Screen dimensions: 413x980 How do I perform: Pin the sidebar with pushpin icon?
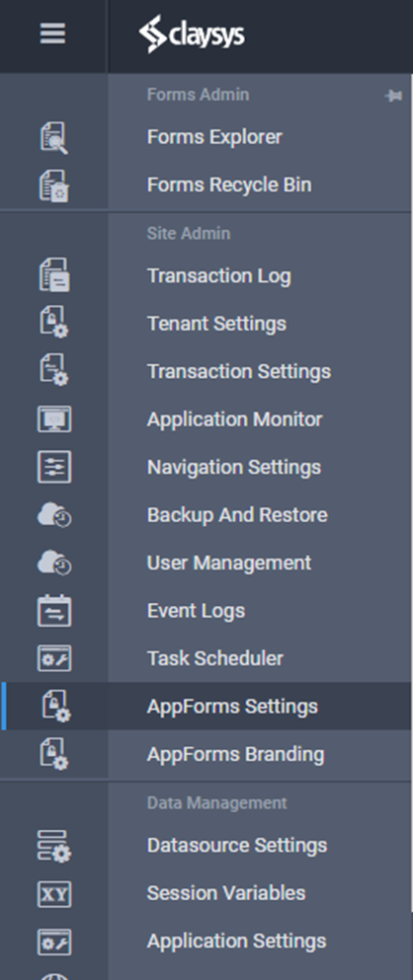[393, 96]
